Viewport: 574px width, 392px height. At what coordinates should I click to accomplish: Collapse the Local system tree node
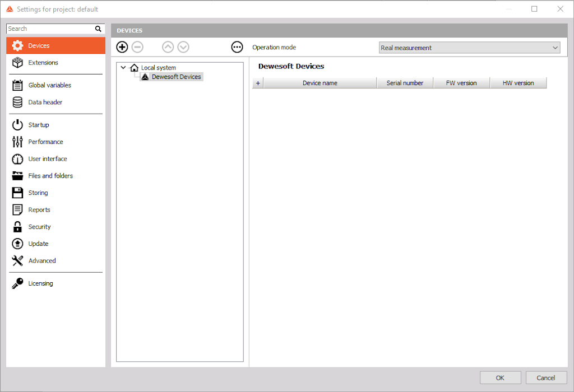(123, 68)
